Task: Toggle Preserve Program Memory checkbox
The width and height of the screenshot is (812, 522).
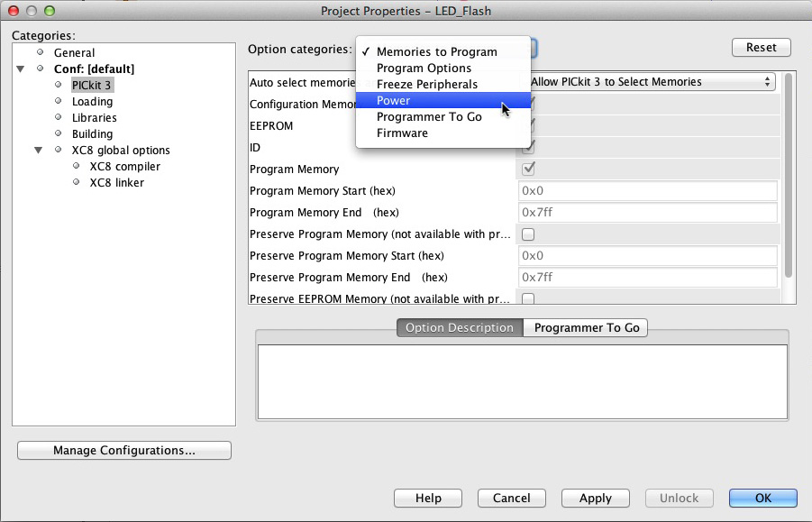Action: [x=529, y=234]
